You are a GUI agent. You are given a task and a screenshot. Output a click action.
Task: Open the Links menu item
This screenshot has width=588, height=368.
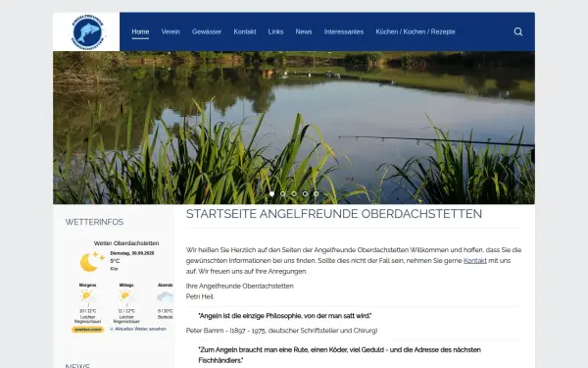pyautogui.click(x=275, y=32)
